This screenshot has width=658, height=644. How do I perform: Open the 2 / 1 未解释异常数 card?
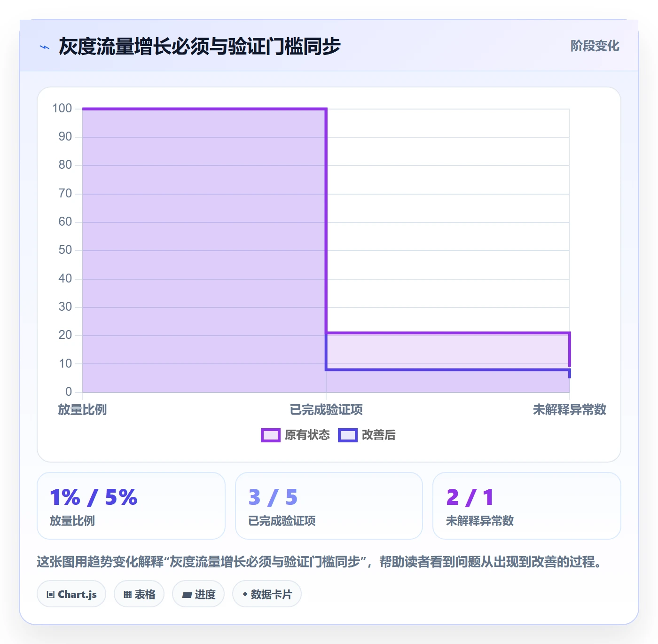(x=527, y=506)
